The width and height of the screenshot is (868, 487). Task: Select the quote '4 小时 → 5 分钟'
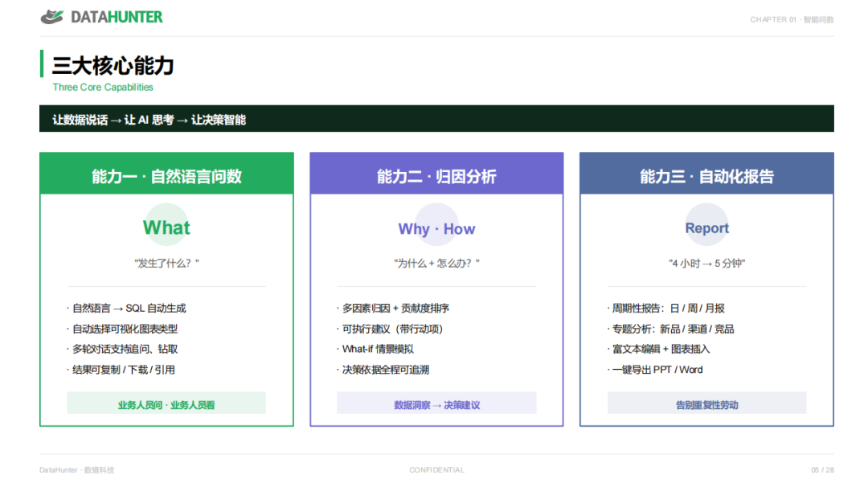pyautogui.click(x=707, y=264)
